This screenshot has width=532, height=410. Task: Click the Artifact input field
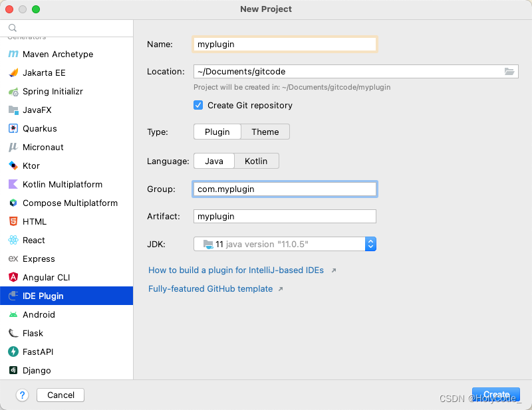[x=285, y=216]
